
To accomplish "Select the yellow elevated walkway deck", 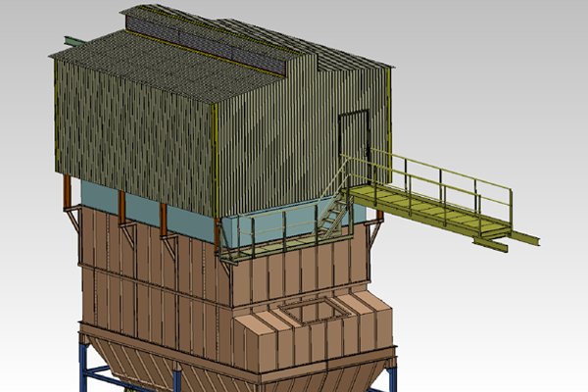I will pos(431,211).
